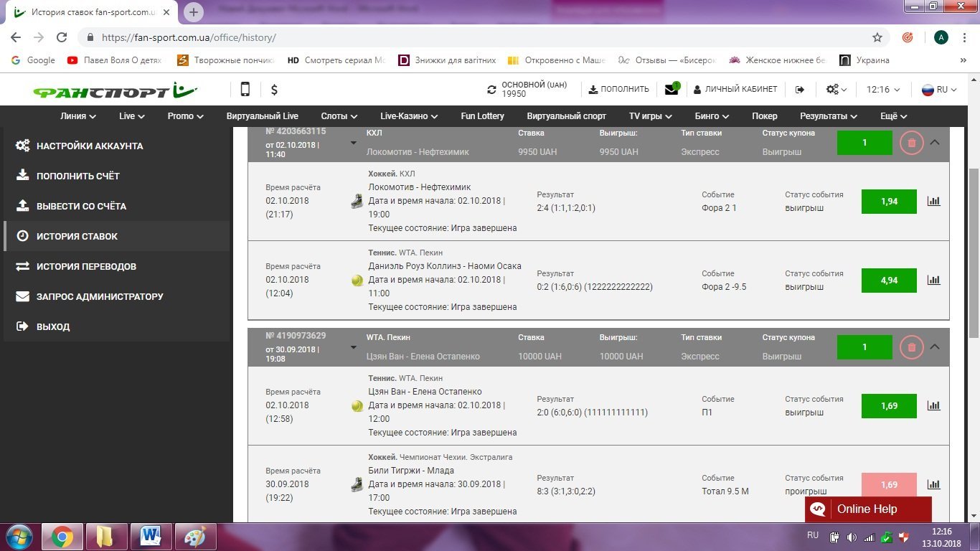Open the Online Help chat widget

[867, 509]
